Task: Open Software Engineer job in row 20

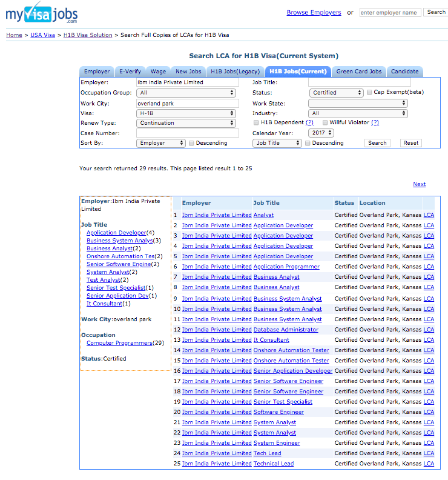Action: click(x=279, y=412)
